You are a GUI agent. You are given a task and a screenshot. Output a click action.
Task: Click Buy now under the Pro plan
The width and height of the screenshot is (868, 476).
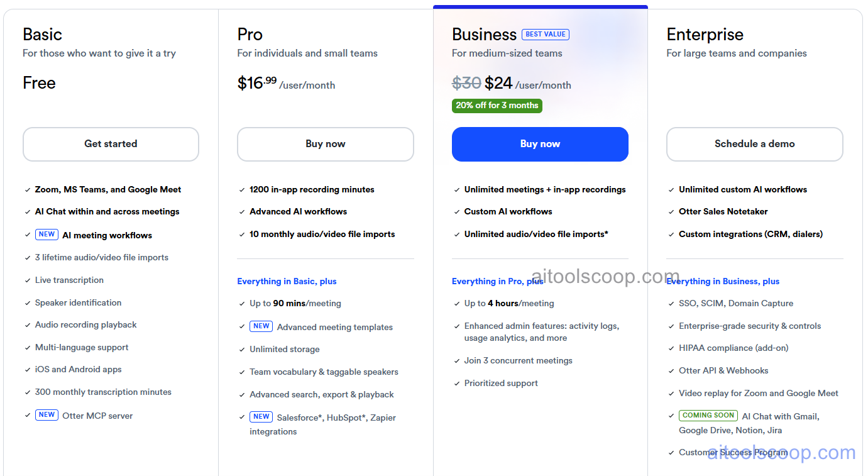coord(325,144)
